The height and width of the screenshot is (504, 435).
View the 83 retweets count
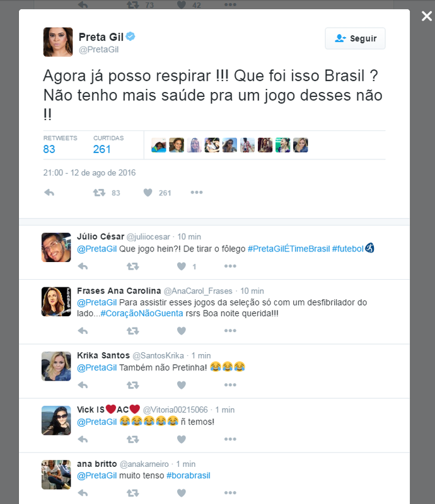(49, 149)
